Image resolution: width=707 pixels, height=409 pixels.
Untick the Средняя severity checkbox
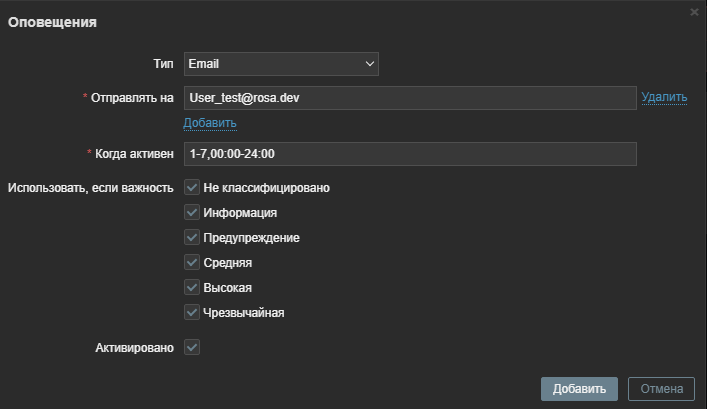point(192,262)
